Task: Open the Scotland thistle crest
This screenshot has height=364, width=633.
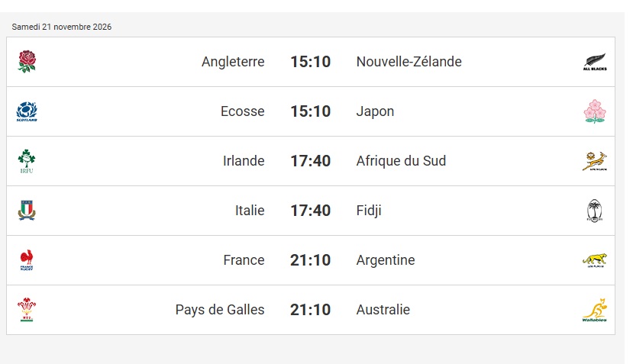Action: click(27, 111)
